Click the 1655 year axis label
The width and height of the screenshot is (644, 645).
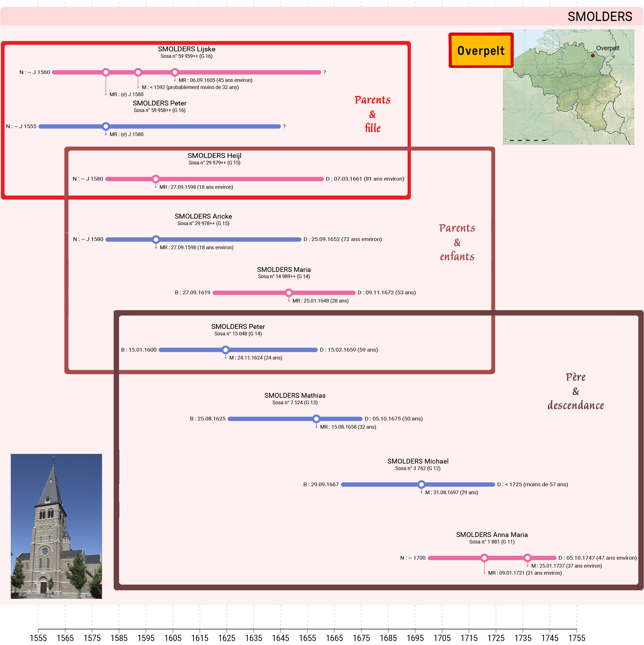307,638
